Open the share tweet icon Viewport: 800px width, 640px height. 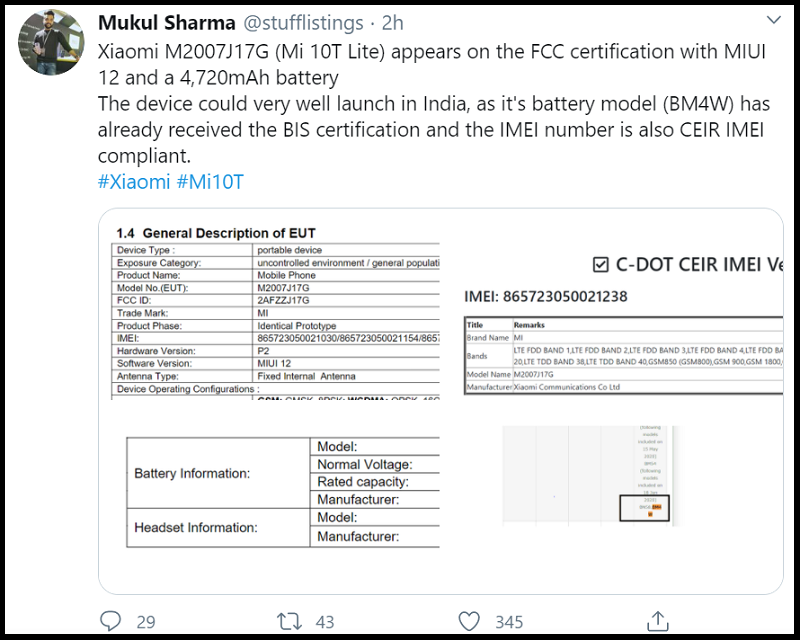pos(657,621)
